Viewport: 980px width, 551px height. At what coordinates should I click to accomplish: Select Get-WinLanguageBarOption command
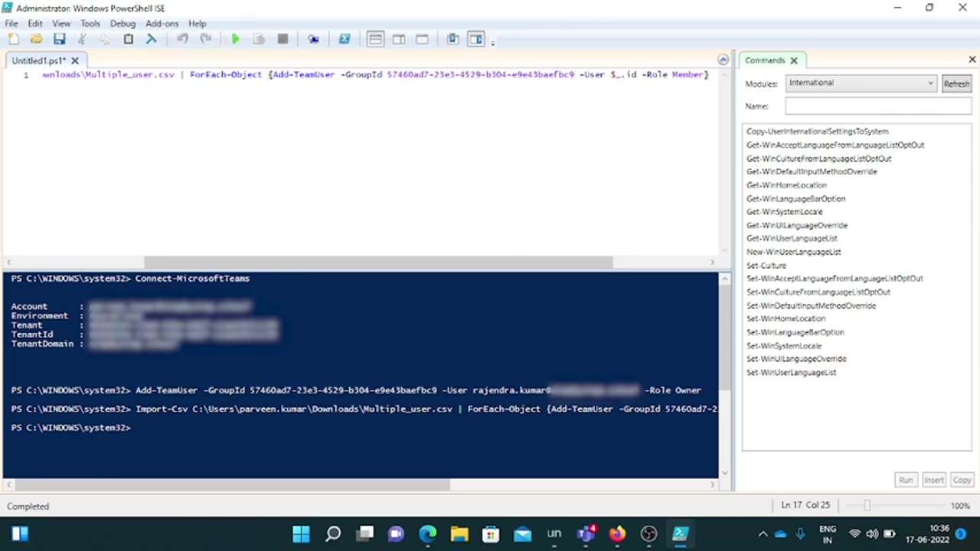tap(795, 199)
